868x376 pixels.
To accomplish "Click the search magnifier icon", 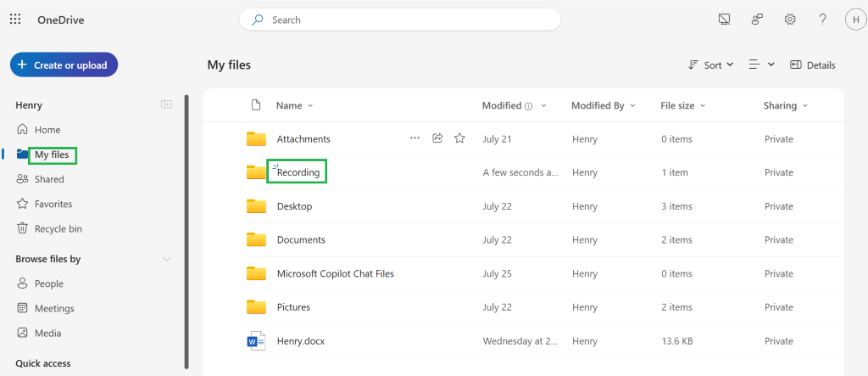I will [x=258, y=20].
